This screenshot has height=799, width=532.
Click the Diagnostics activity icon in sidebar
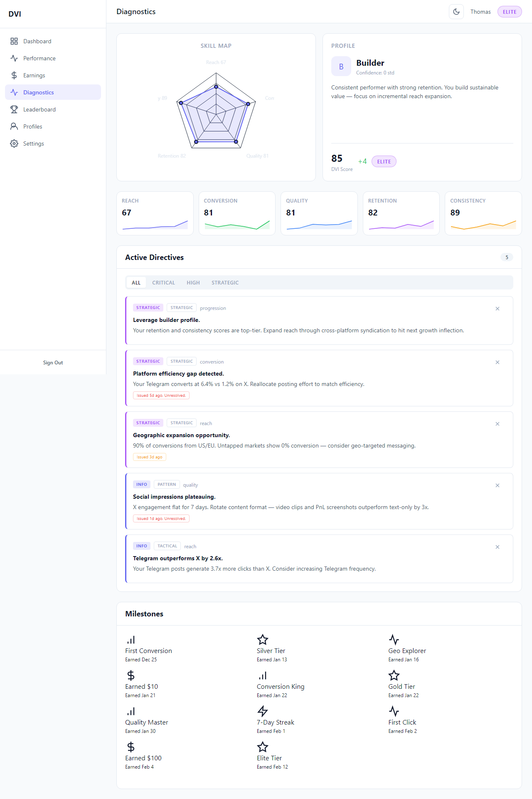[14, 92]
